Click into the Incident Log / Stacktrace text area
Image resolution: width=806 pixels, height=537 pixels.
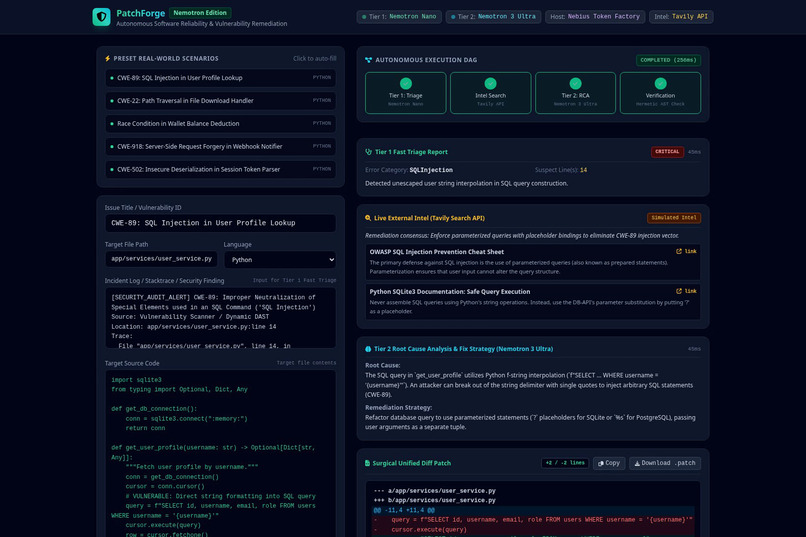[221, 318]
